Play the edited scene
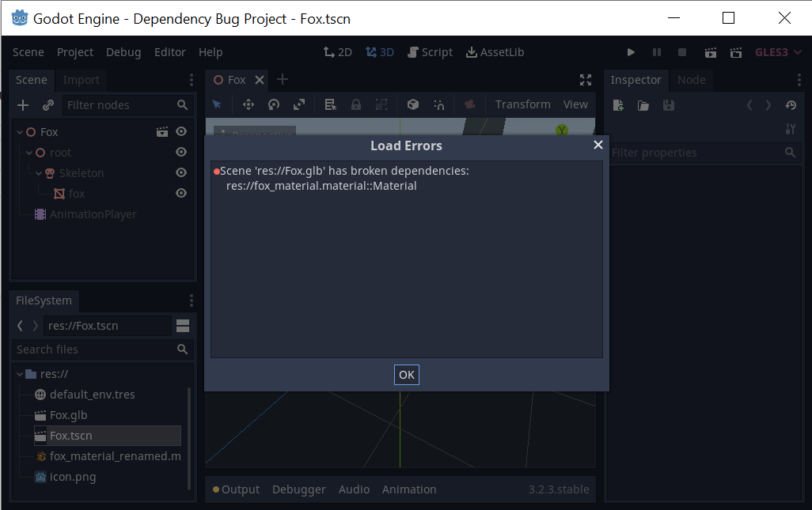 711,52
